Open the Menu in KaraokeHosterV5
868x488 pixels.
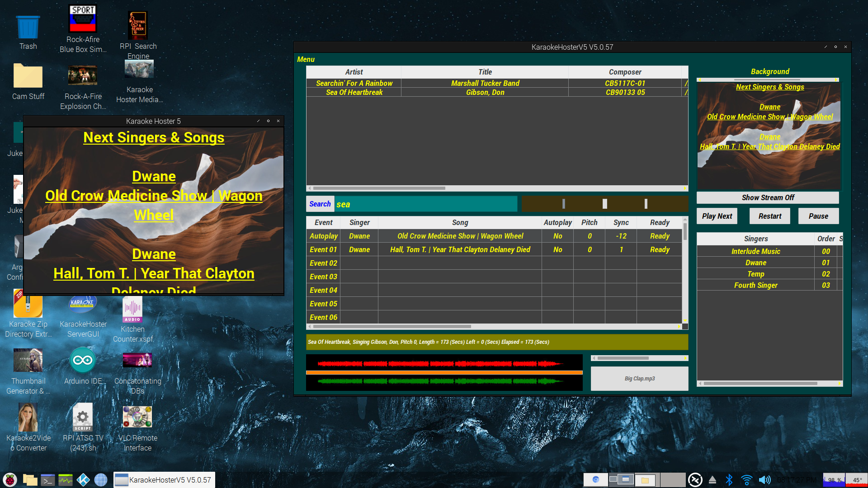pos(306,59)
